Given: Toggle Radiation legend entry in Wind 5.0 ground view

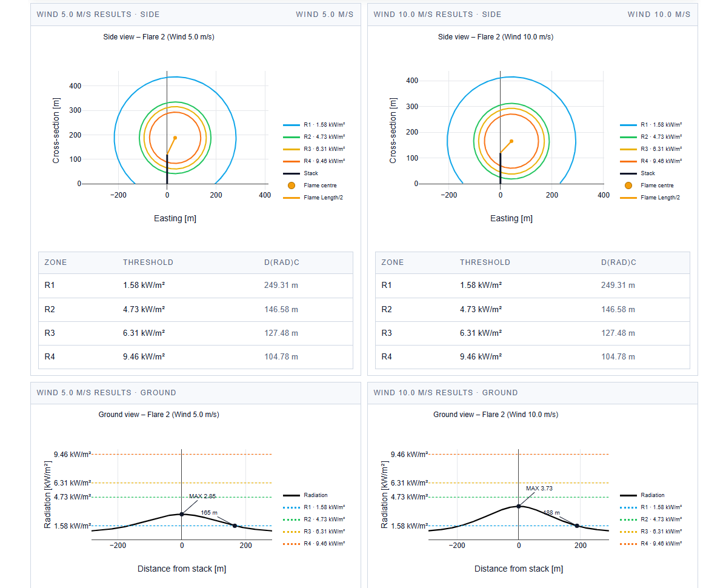Looking at the screenshot, I should 315,495.
